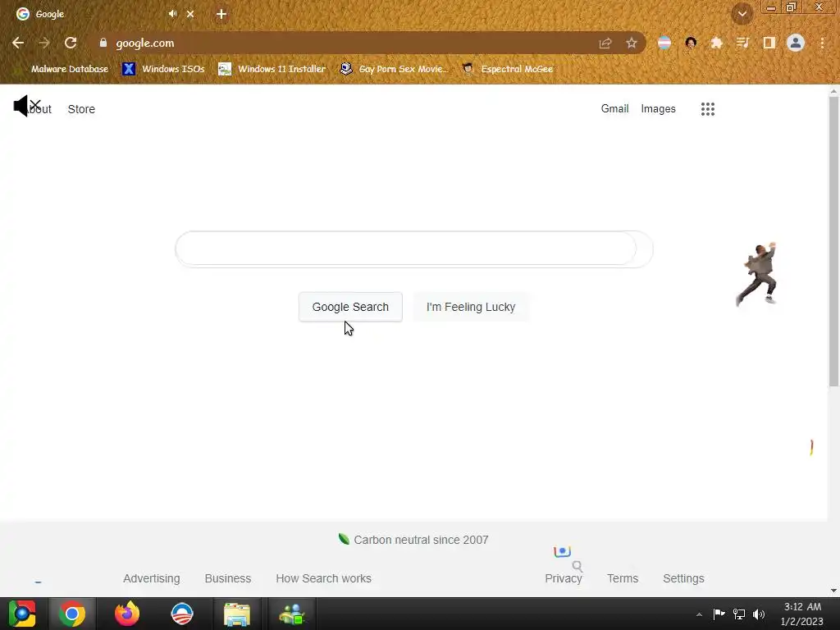Focus the Google search box
Screen dimensions: 840x630
click(x=414, y=249)
